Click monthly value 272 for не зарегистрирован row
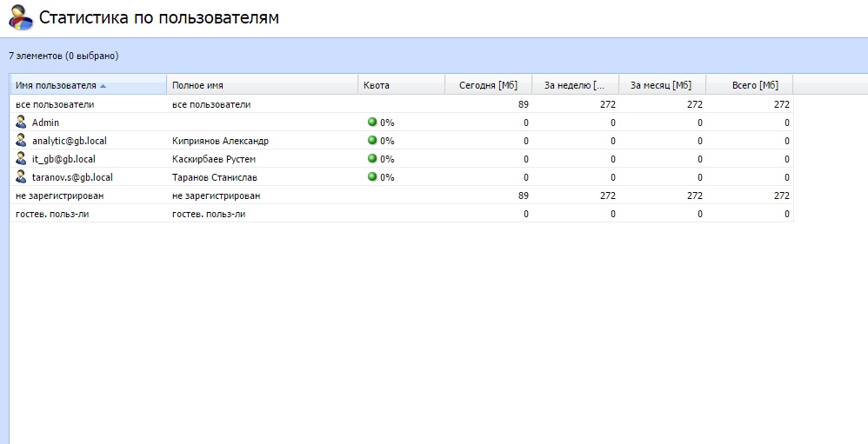Viewport: 868px width, 444px height. (695, 195)
